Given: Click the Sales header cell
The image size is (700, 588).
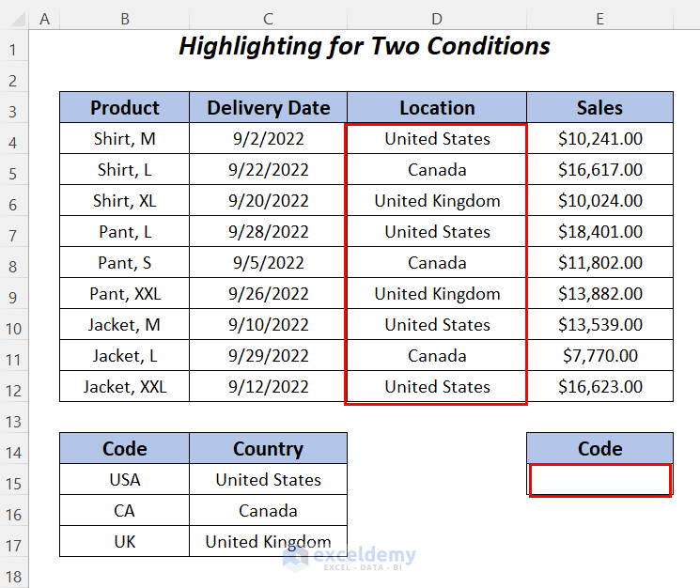Looking at the screenshot, I should 599,108.
